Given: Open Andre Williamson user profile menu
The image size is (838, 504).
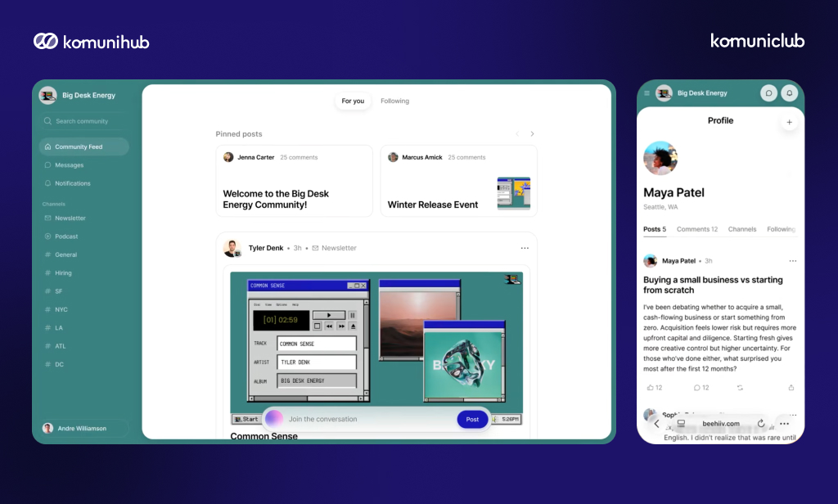Looking at the screenshot, I should coord(84,428).
